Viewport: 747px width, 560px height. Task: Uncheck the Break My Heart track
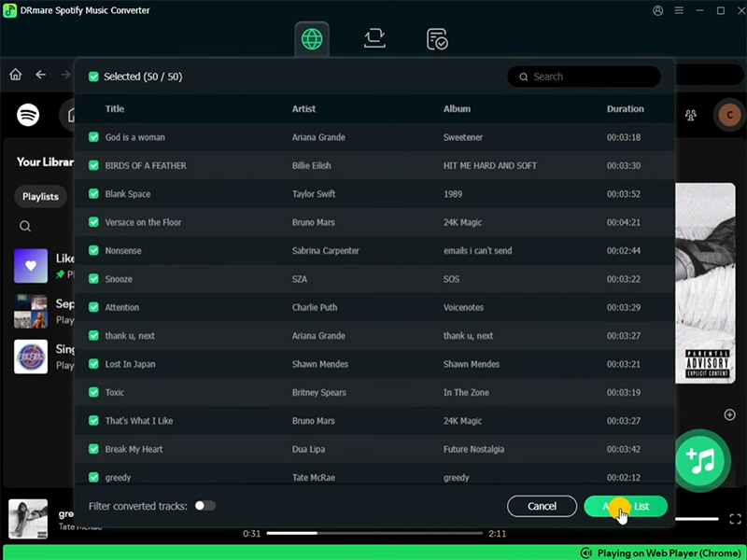tap(93, 449)
